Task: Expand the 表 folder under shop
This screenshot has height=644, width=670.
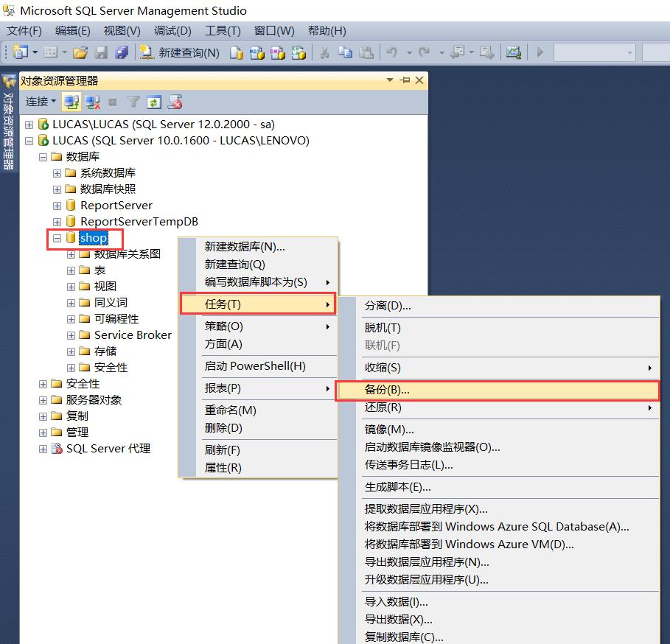Action: coord(71,270)
